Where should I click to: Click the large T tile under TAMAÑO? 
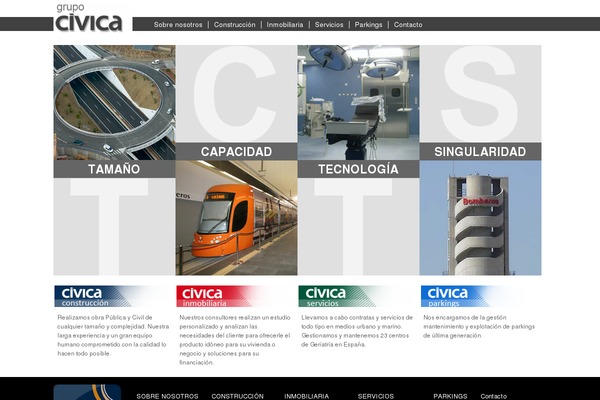click(114, 227)
